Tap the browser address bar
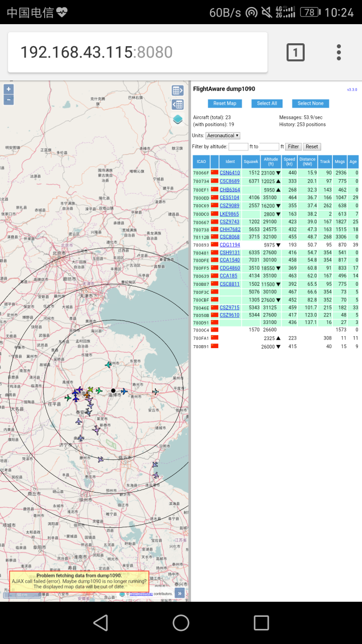362x644 pixels. pyautogui.click(x=138, y=52)
